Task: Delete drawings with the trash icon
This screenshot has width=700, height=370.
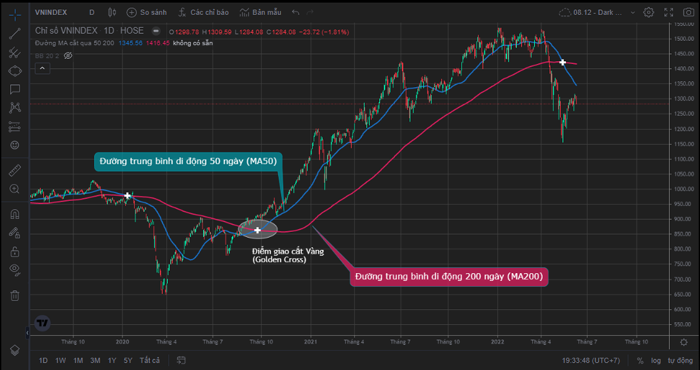Action: 15,295
